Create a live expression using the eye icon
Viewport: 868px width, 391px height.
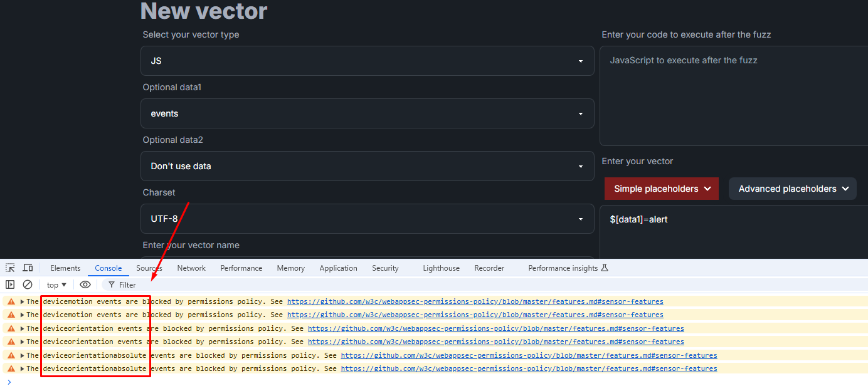point(85,284)
